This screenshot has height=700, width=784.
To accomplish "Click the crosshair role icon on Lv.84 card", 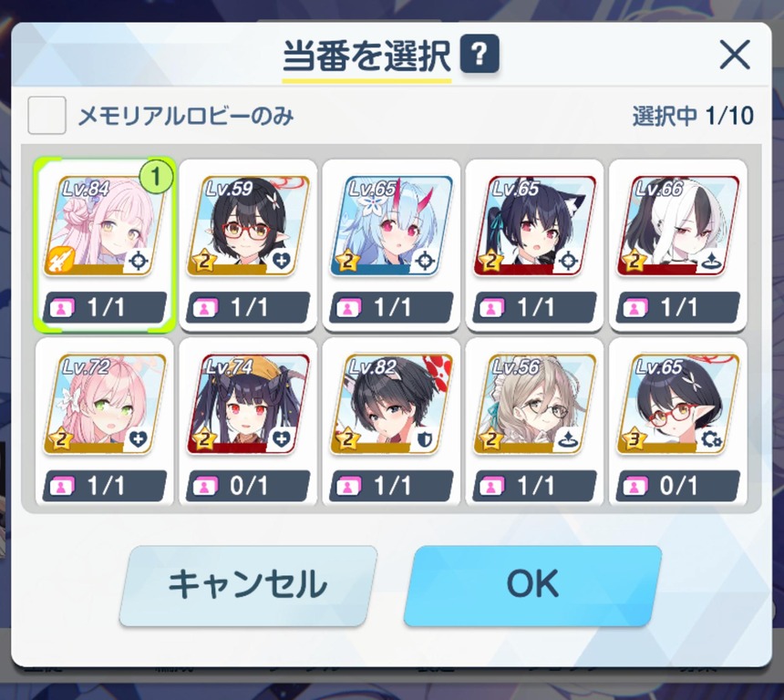I will coord(138,261).
